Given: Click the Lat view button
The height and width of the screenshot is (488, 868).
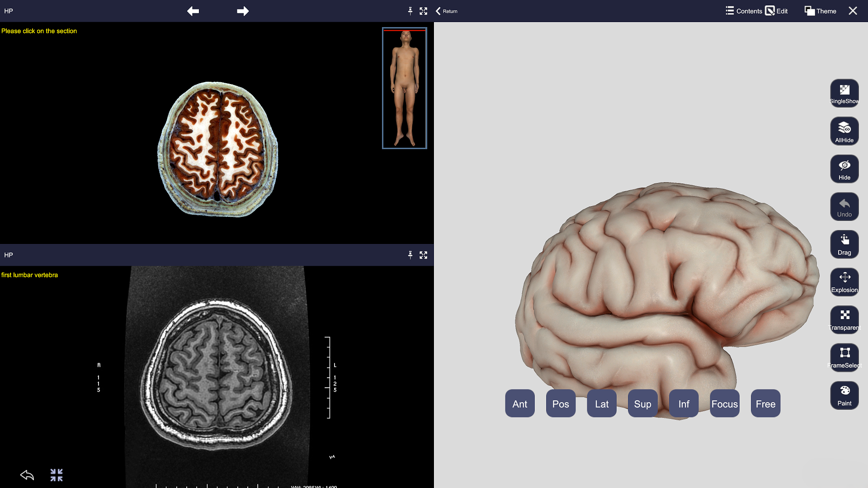Looking at the screenshot, I should pyautogui.click(x=601, y=404).
